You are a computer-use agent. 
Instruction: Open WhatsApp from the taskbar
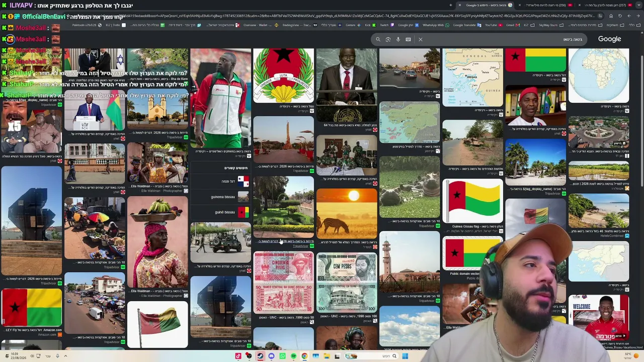pyautogui.click(x=282, y=356)
